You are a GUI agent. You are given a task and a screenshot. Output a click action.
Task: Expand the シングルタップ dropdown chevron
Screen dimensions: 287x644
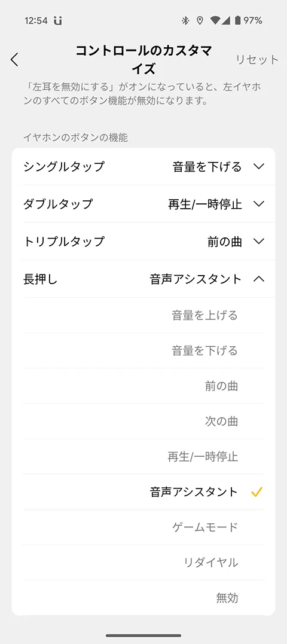point(259,166)
